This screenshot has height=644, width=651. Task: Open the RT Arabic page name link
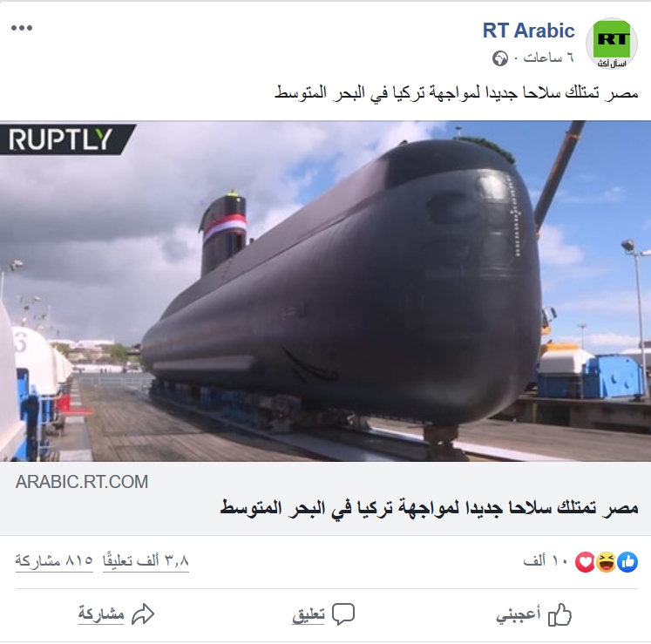[x=528, y=31]
